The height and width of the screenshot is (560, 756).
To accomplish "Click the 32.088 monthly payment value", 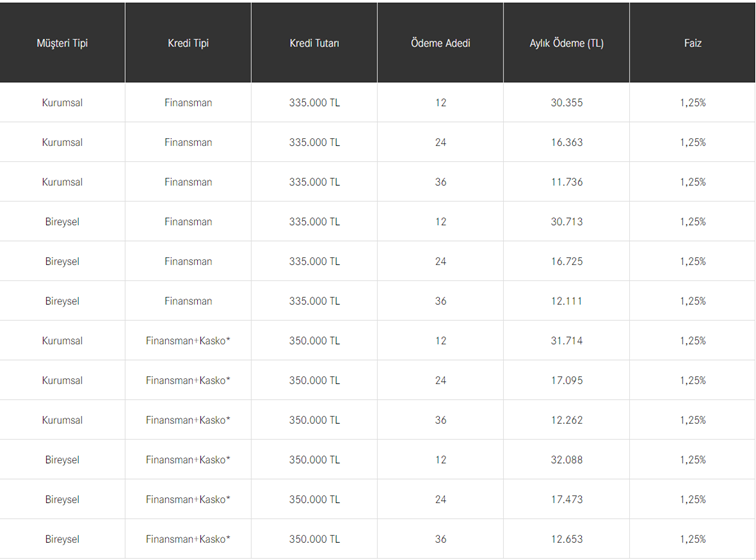I will pyautogui.click(x=566, y=460).
